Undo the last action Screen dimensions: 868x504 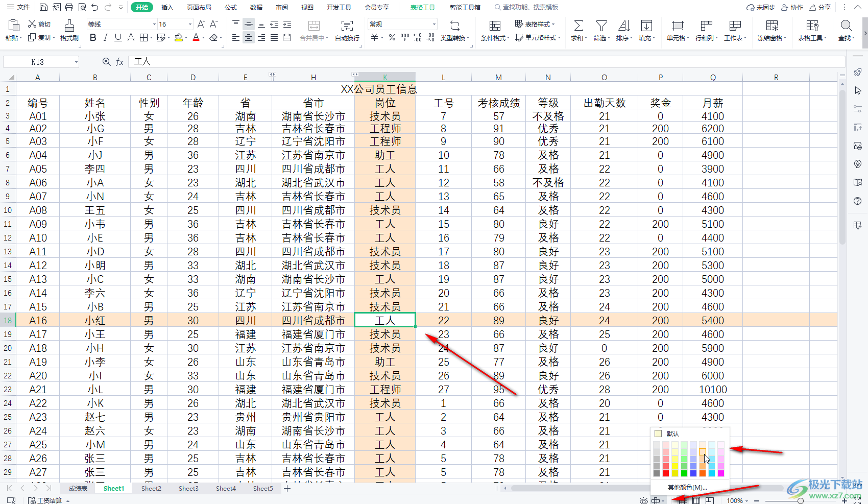coord(95,7)
